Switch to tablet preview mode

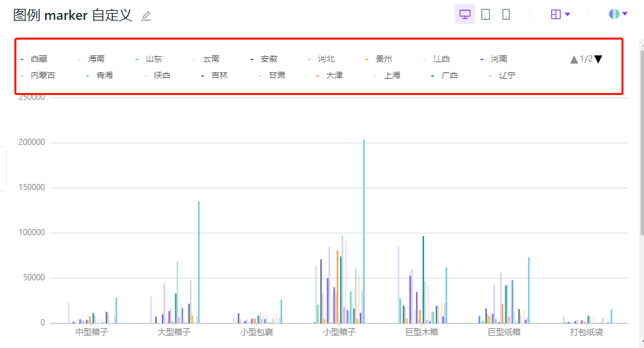pos(486,14)
